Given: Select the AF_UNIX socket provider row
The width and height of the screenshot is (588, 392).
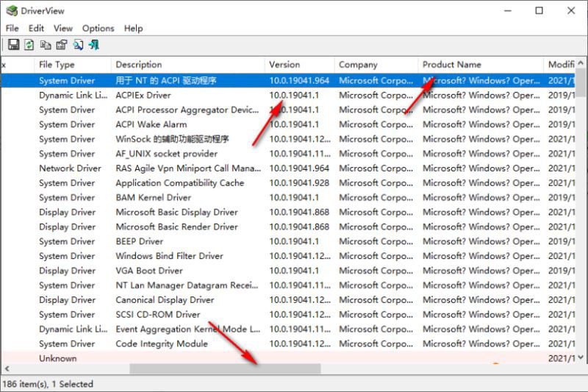Looking at the screenshot, I should (288, 154).
